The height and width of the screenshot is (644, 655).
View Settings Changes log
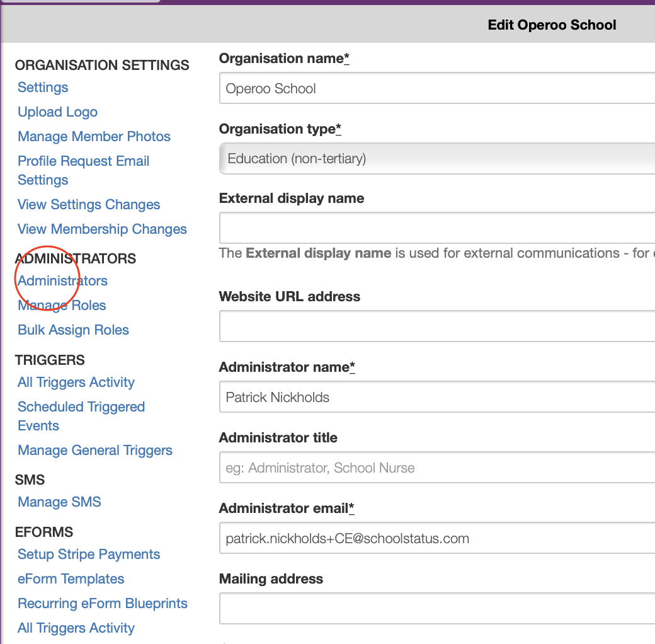[x=89, y=205]
